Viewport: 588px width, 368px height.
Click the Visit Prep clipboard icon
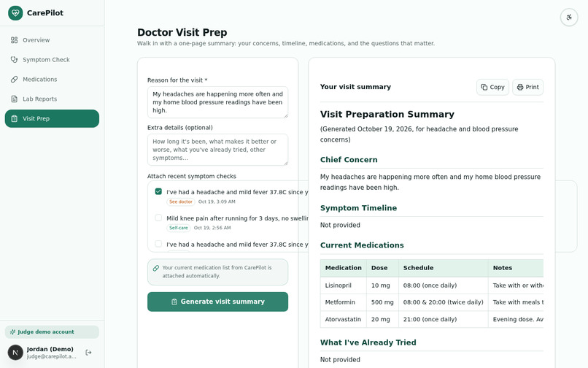coord(15,119)
